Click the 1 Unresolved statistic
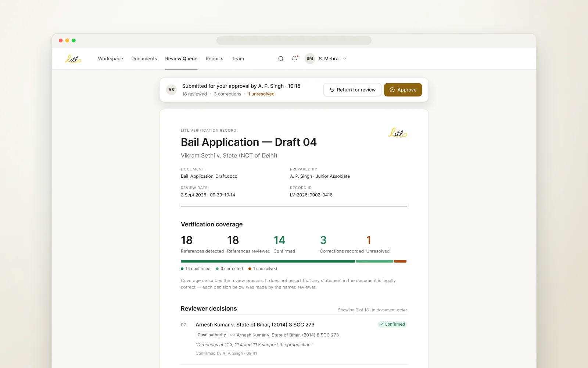Screen dimensions: 588x368 378,244
